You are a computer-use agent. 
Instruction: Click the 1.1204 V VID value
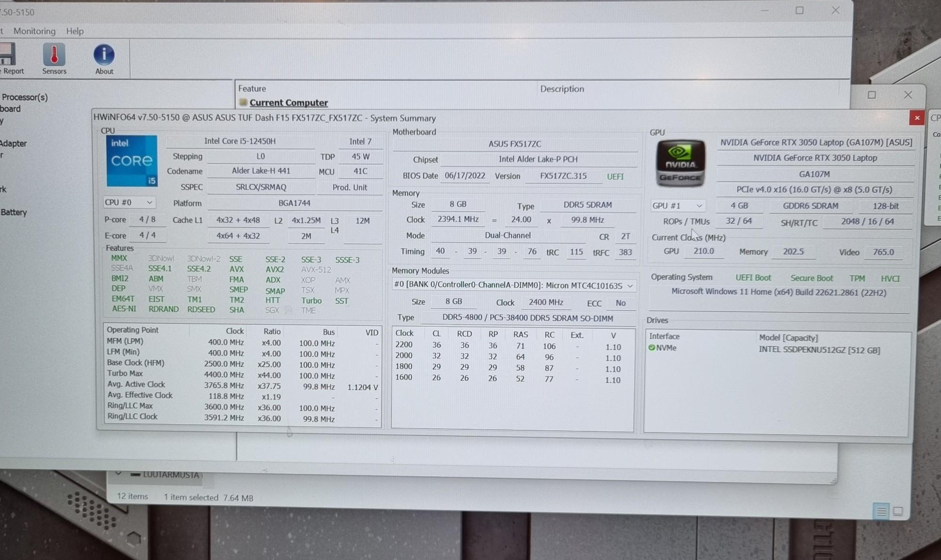pyautogui.click(x=362, y=387)
